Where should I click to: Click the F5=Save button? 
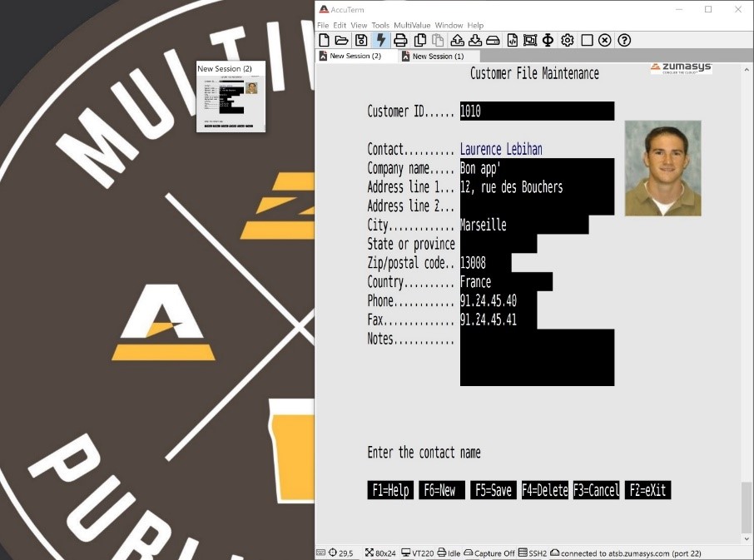[x=494, y=490]
